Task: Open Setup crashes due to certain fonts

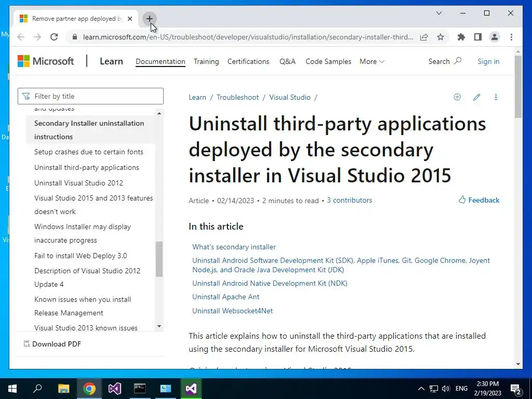Action: coord(88,152)
